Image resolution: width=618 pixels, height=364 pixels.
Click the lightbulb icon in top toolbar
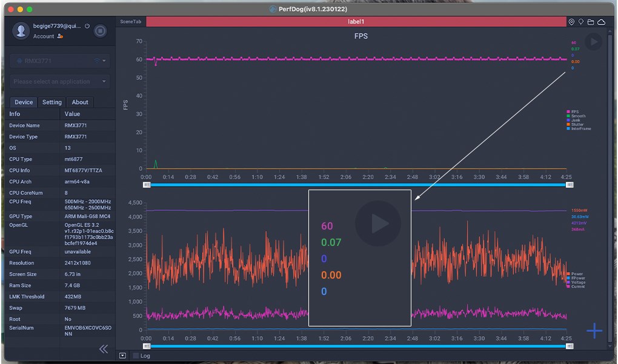click(581, 22)
